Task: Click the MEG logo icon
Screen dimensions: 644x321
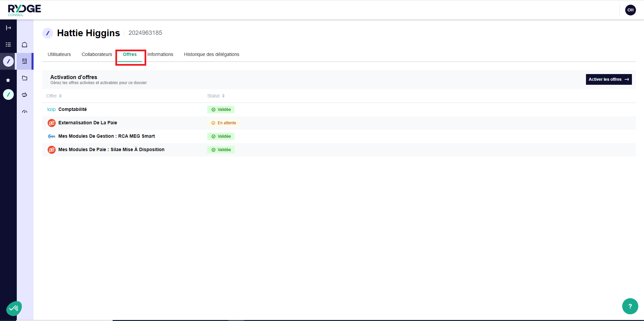Action: click(x=52, y=136)
